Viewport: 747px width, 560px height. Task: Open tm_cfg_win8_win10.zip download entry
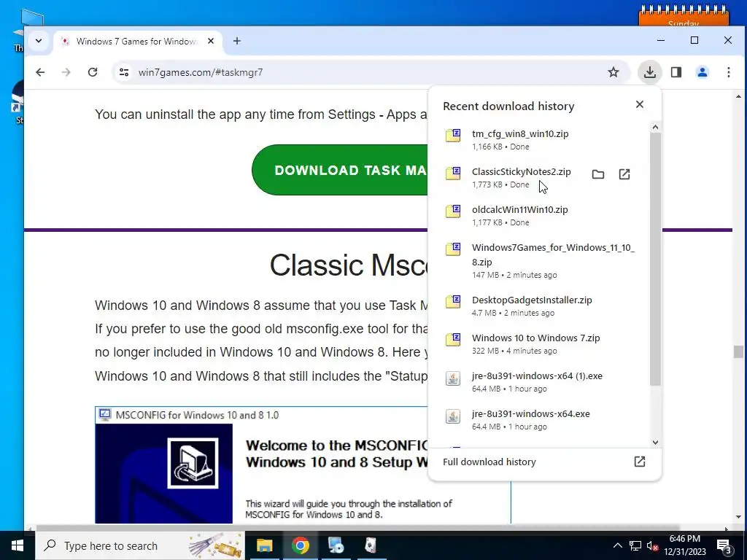point(538,139)
